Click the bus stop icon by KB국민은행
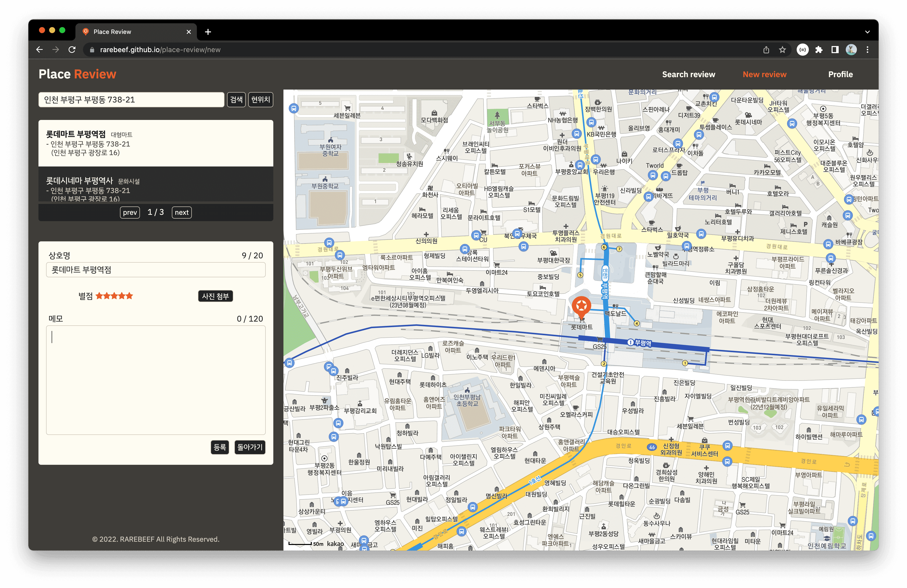 tap(591, 122)
